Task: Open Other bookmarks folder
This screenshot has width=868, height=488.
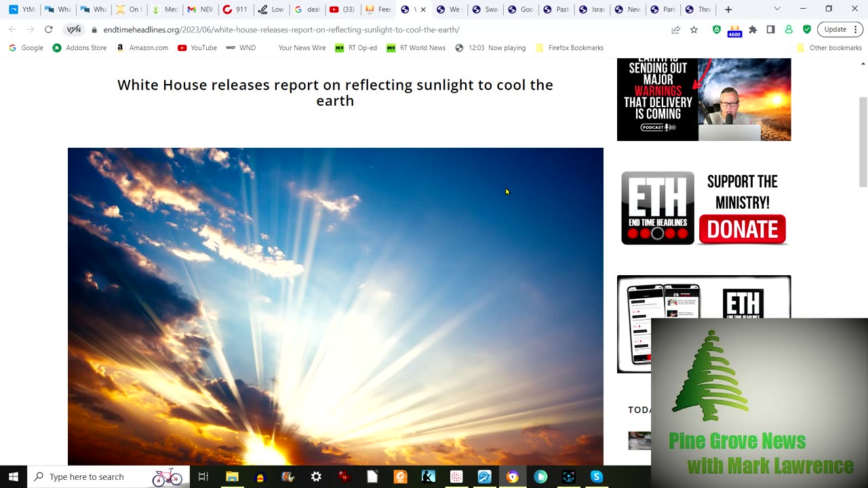Action: pos(829,47)
